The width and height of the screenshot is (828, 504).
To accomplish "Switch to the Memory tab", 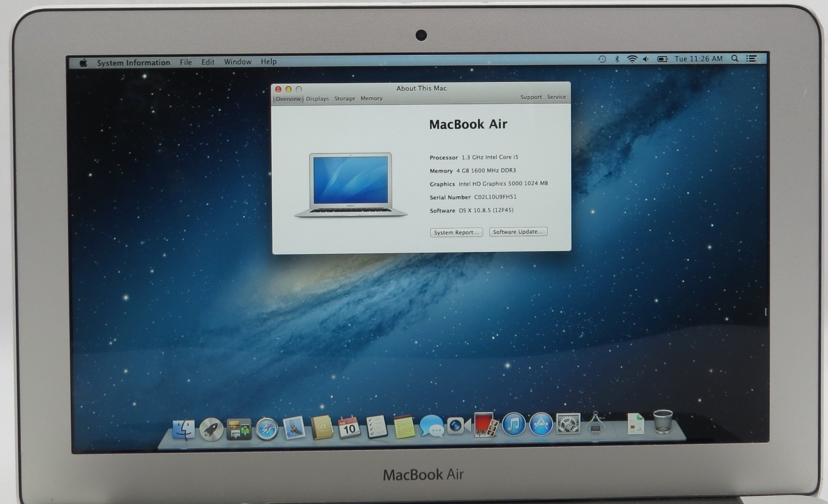I will tap(372, 98).
